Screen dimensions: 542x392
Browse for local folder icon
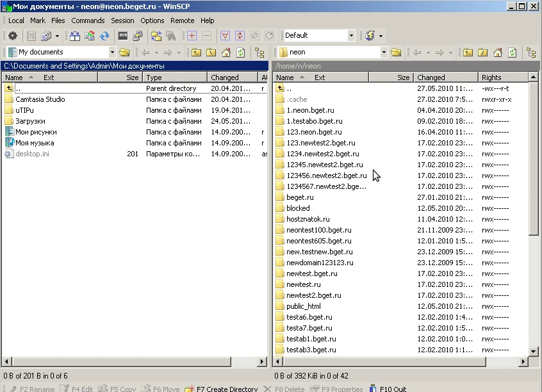[x=124, y=53]
